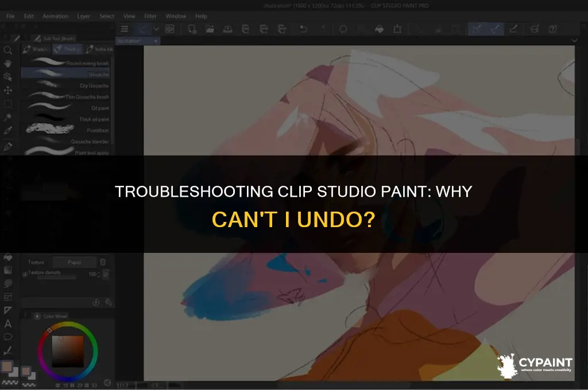The height and width of the screenshot is (390, 588).
Task: Toggle the Snap to special ruler button
Action: pyautogui.click(x=495, y=29)
